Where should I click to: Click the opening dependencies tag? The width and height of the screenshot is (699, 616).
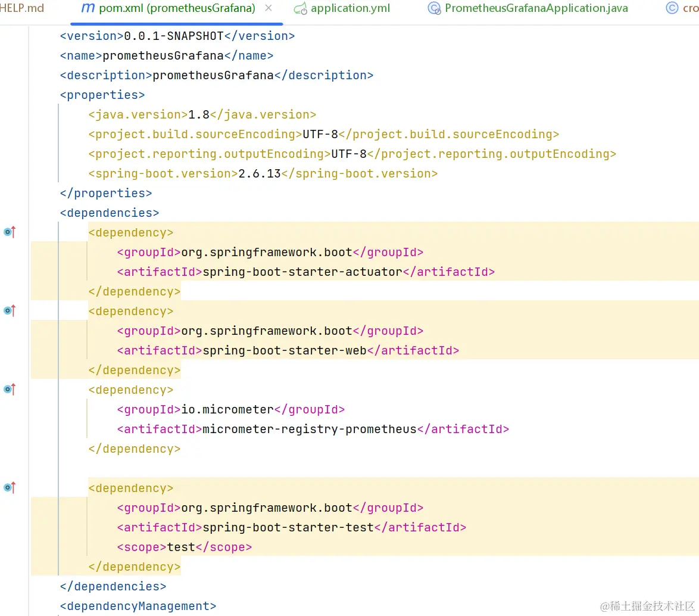110,213
